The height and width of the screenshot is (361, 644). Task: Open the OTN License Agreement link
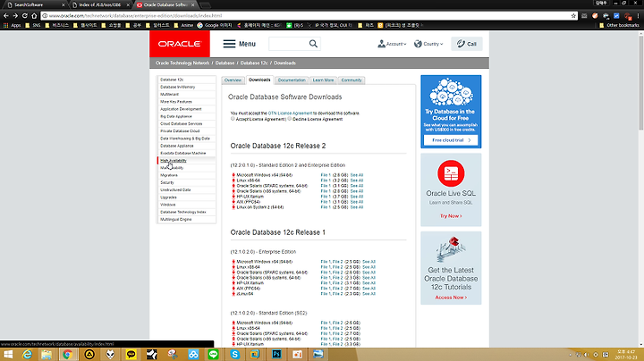click(290, 113)
